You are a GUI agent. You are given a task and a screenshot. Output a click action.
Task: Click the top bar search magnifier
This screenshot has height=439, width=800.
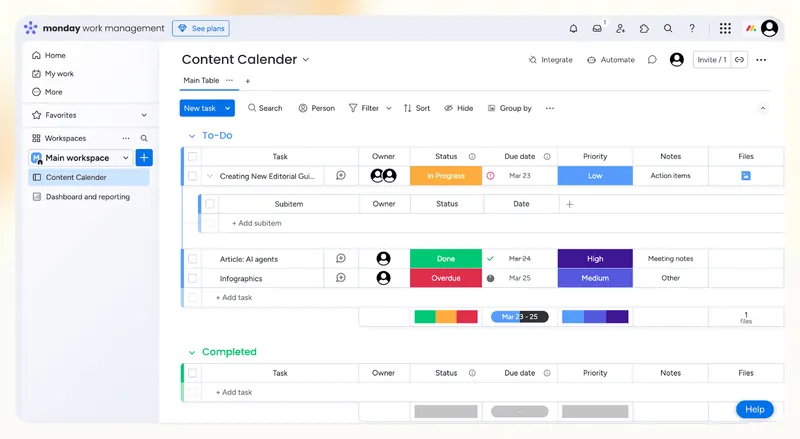point(668,29)
